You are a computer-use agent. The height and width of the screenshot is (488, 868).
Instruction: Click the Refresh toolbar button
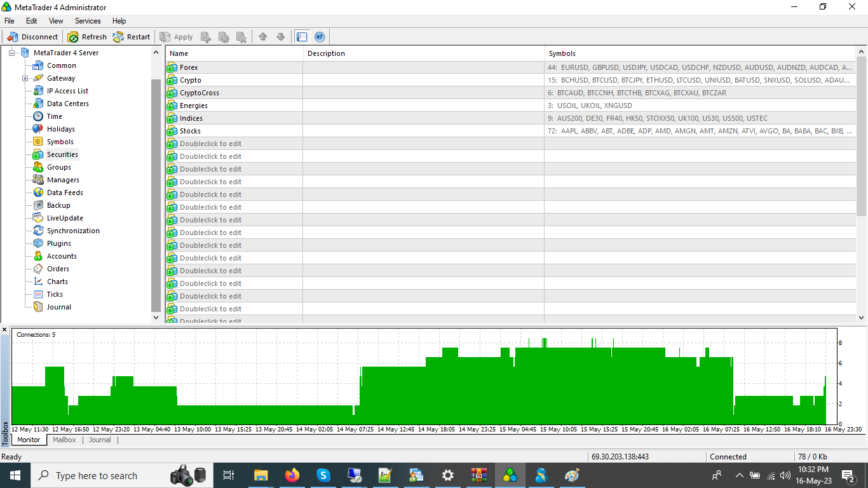(x=87, y=37)
